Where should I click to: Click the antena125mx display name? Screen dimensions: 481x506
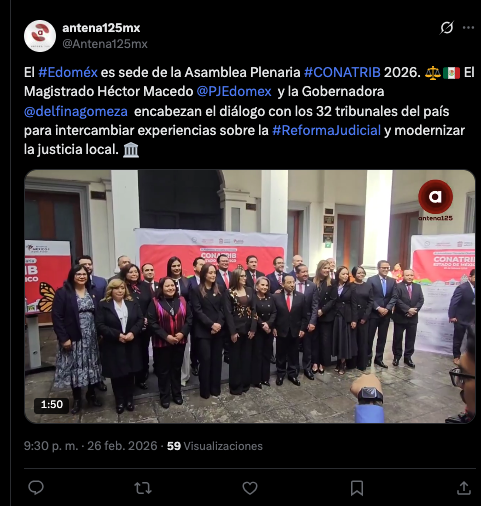[x=101, y=28]
